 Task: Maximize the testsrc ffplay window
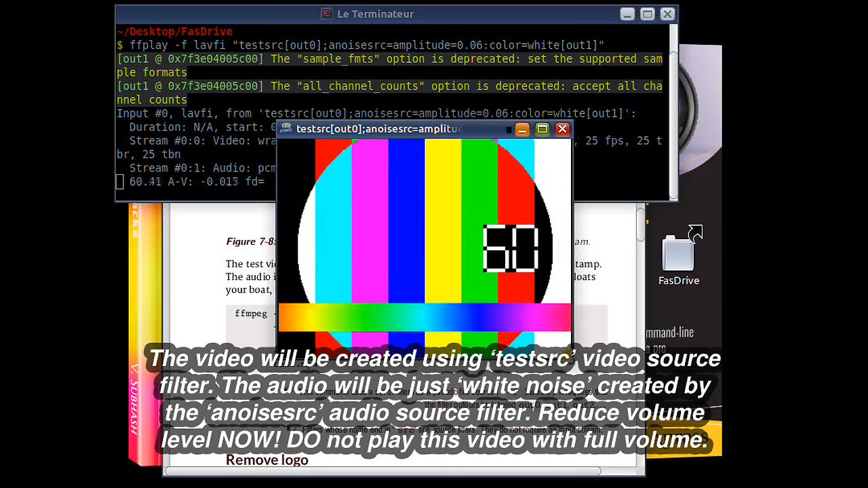tap(542, 129)
